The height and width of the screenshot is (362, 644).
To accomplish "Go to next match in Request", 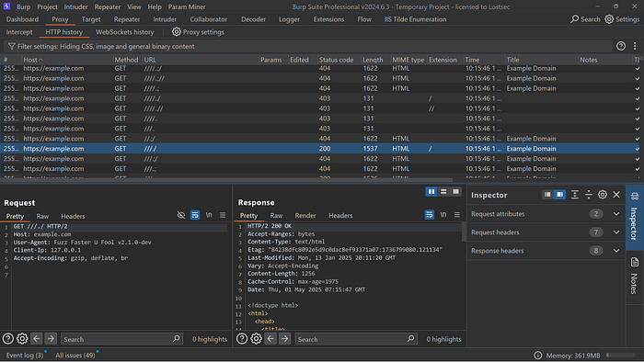I will pyautogui.click(x=51, y=339).
